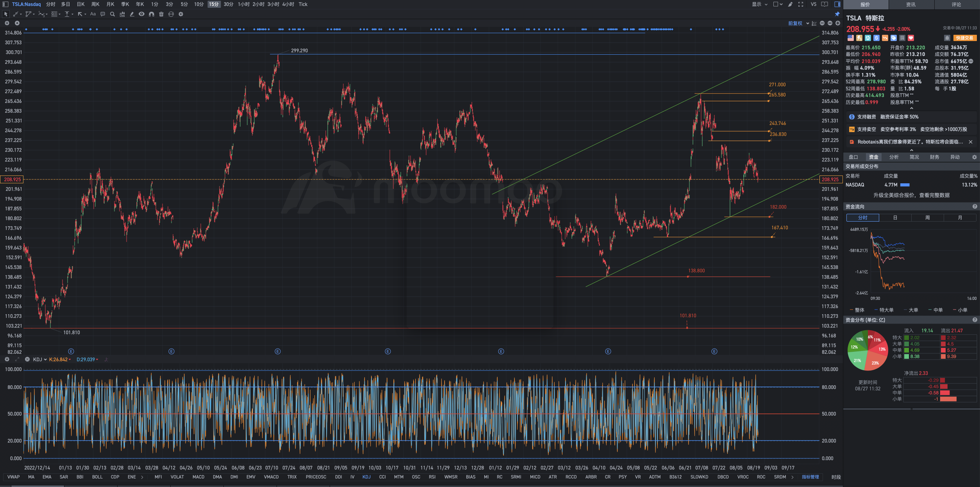Image resolution: width=980 pixels, height=487 pixels.
Task: Show more indicators after ENE arrow
Action: coord(142,477)
